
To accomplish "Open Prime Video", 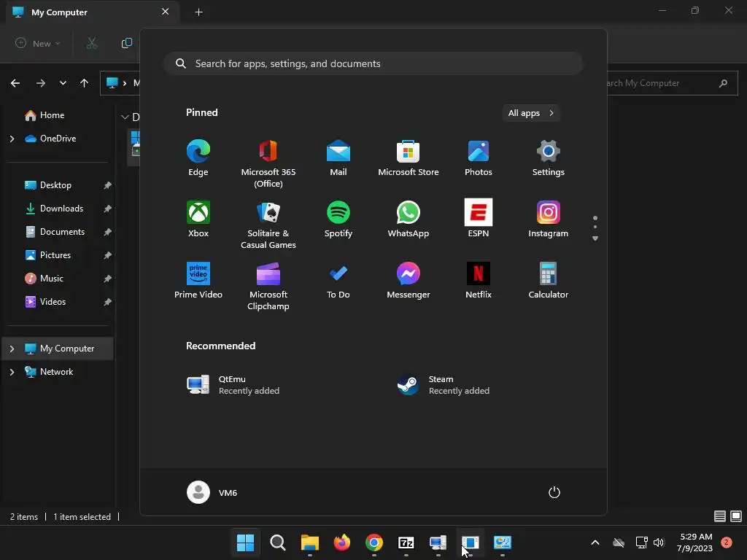I will 198,281.
